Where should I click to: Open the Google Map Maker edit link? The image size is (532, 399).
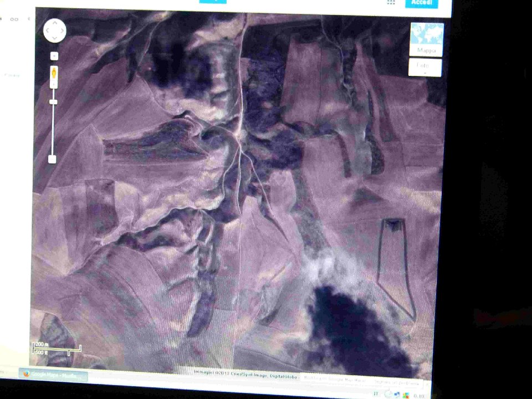[335, 379]
